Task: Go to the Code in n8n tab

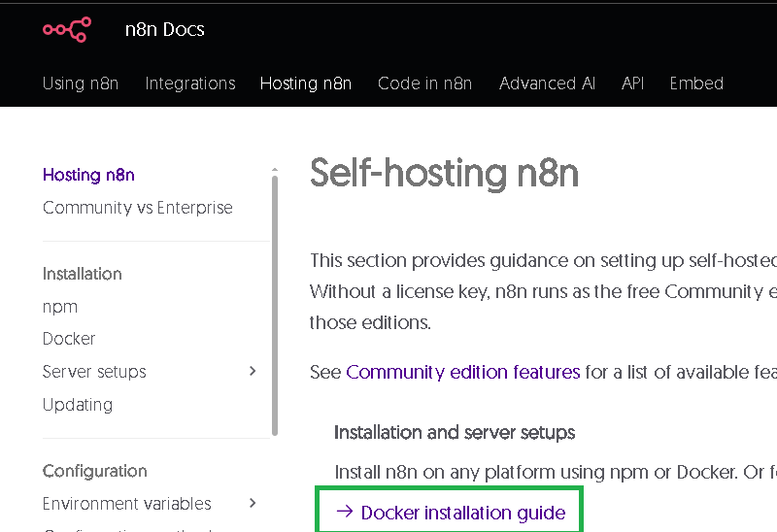Action: tap(424, 83)
